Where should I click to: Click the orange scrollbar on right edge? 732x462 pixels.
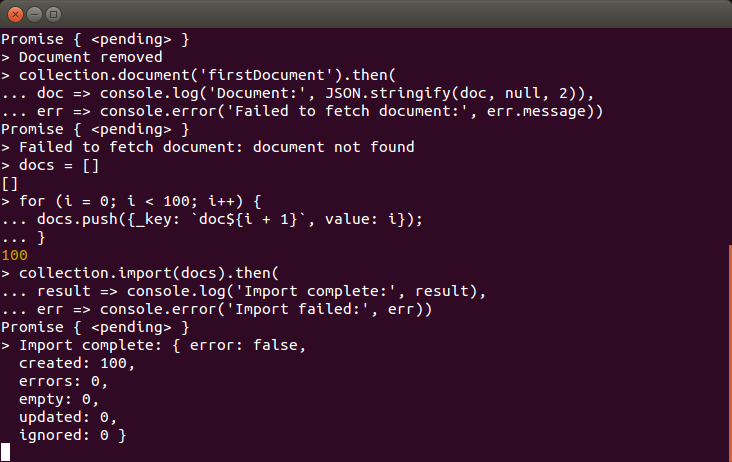(x=730, y=353)
